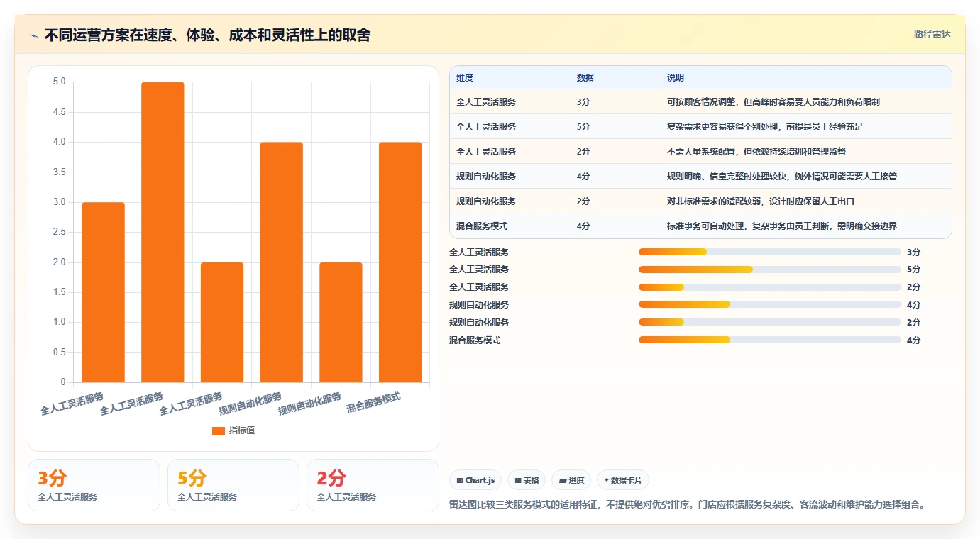The height and width of the screenshot is (539, 980).
Task: Click 全人工灵活服务 progress bar showing 2分
Action: (x=770, y=287)
